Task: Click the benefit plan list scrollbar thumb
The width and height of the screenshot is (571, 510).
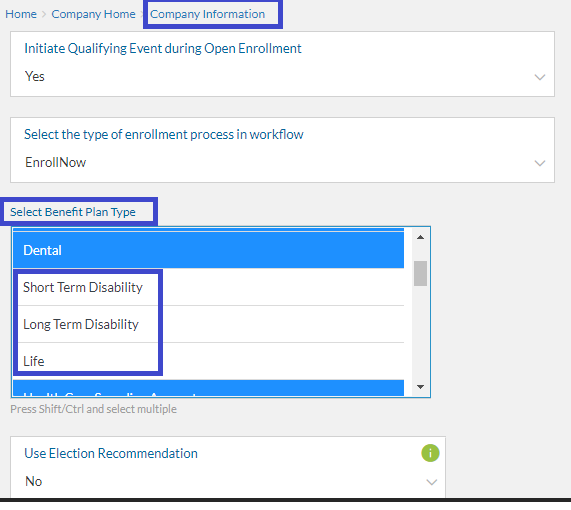Action: pos(420,273)
